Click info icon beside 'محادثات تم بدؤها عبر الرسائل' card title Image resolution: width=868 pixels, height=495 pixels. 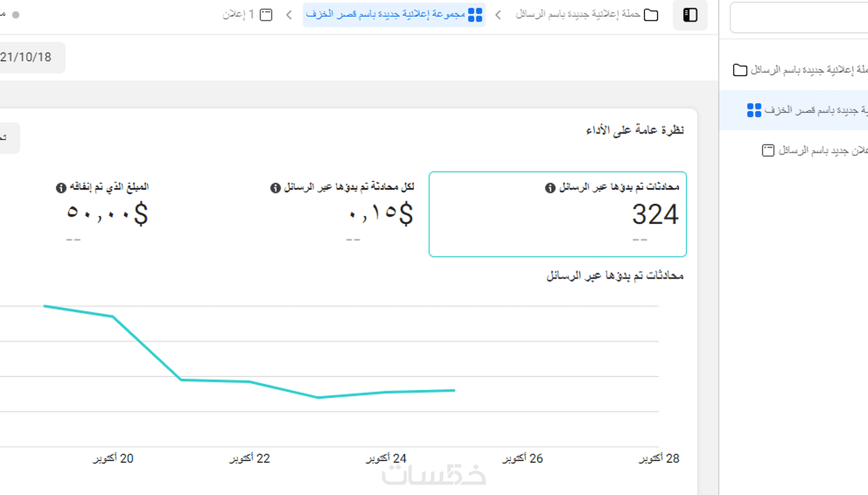550,188
